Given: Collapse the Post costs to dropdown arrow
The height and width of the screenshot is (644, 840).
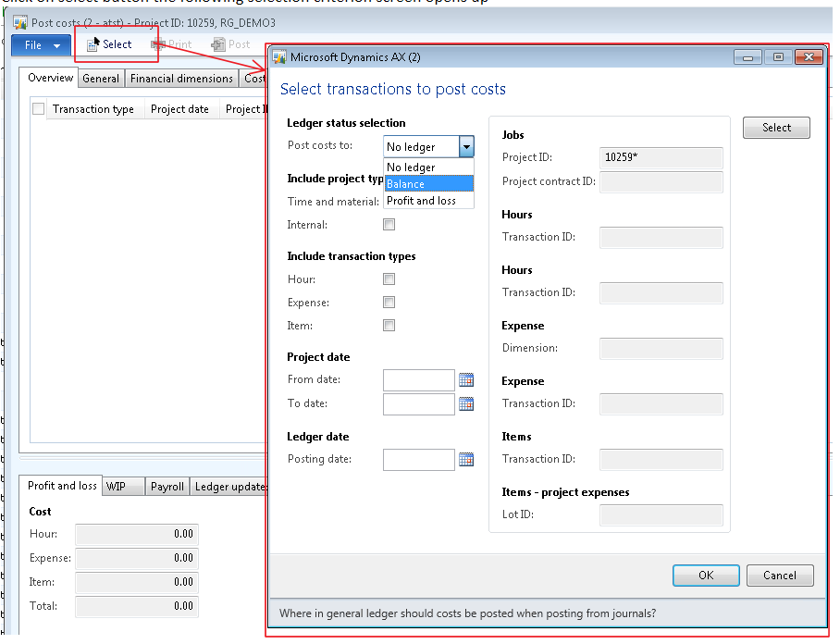Looking at the screenshot, I should (466, 147).
